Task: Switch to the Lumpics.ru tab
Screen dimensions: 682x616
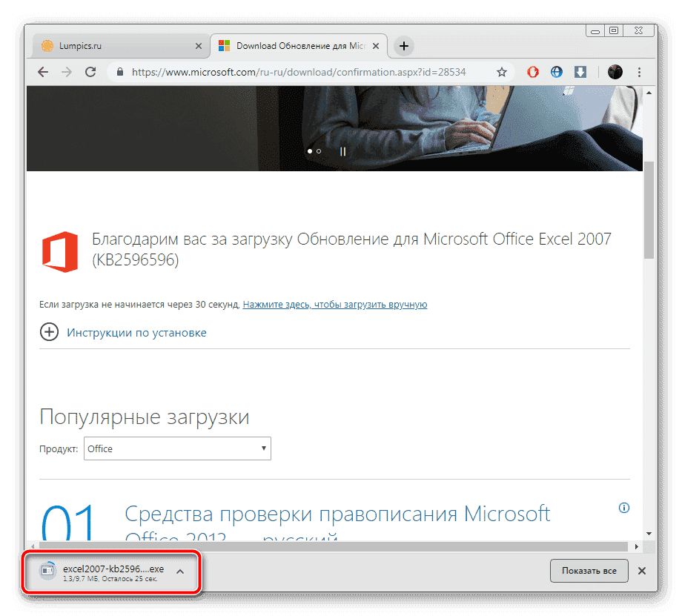Action: (x=119, y=46)
